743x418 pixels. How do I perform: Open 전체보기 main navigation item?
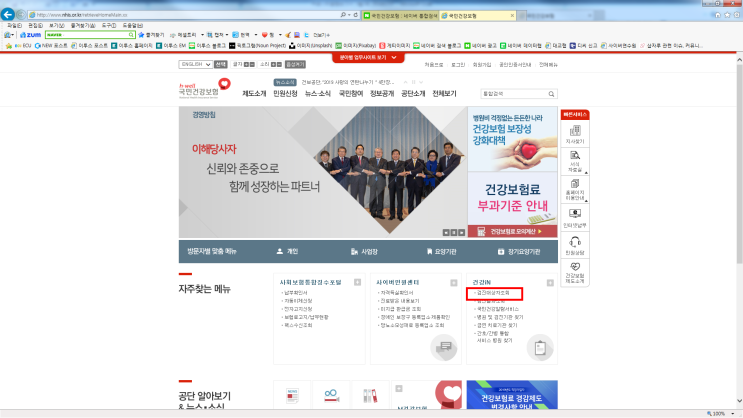(x=444, y=94)
